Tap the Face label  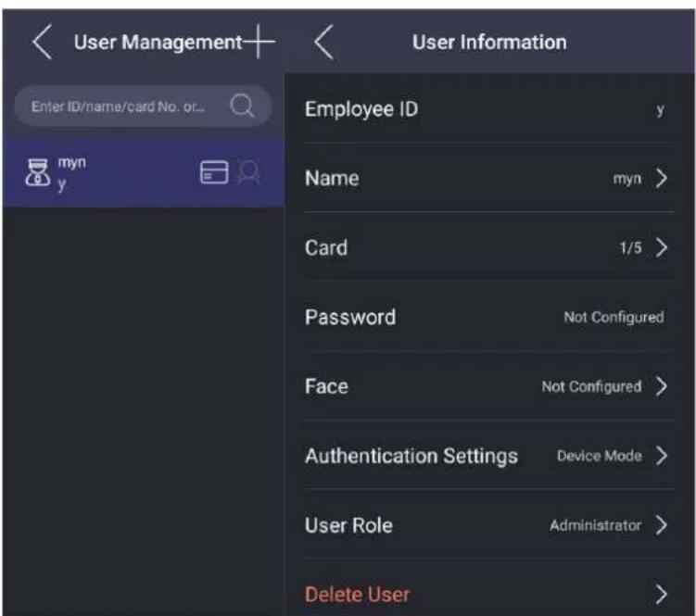(x=326, y=386)
